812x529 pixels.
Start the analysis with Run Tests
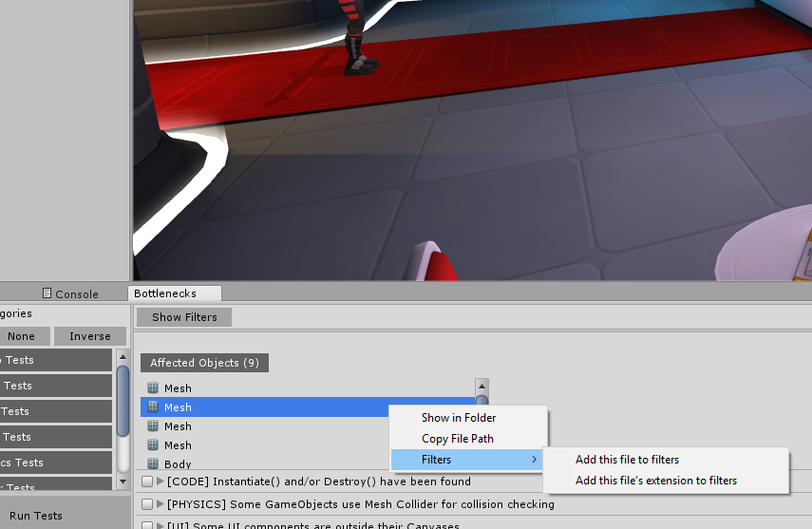pos(36,516)
